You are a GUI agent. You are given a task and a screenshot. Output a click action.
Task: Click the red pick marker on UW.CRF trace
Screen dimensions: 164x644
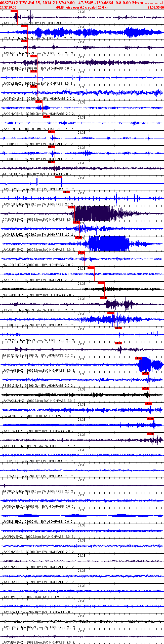91,268
